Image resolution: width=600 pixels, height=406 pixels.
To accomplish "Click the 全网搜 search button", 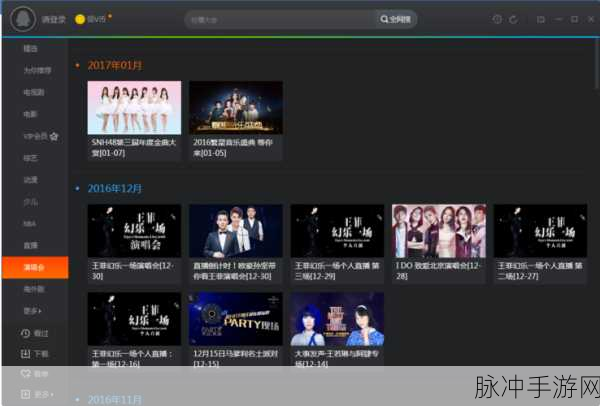I will (396, 19).
